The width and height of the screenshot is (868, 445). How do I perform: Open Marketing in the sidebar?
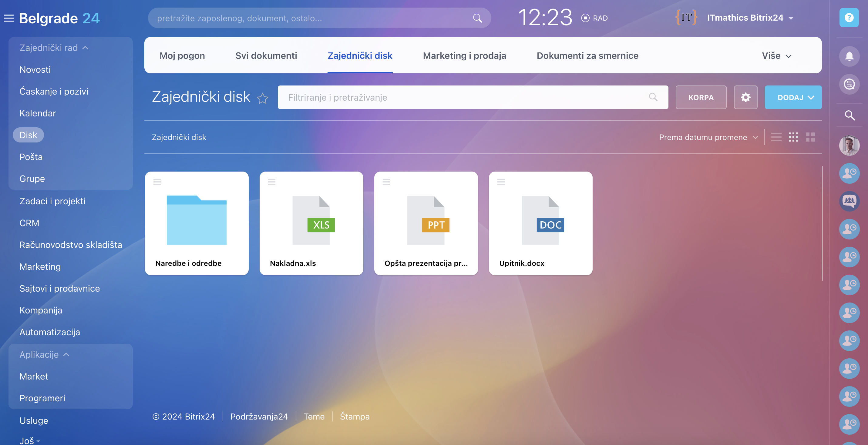click(x=40, y=267)
